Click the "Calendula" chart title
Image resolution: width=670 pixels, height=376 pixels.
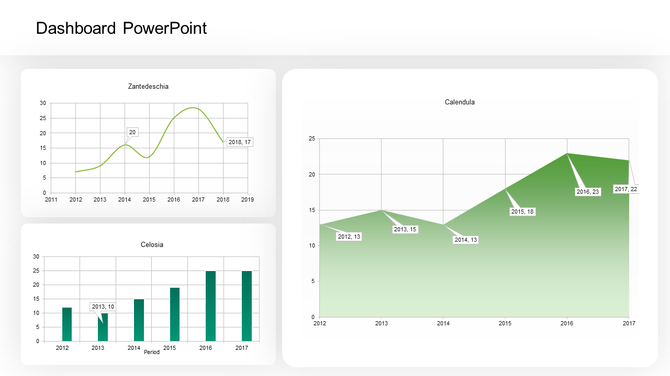(459, 102)
